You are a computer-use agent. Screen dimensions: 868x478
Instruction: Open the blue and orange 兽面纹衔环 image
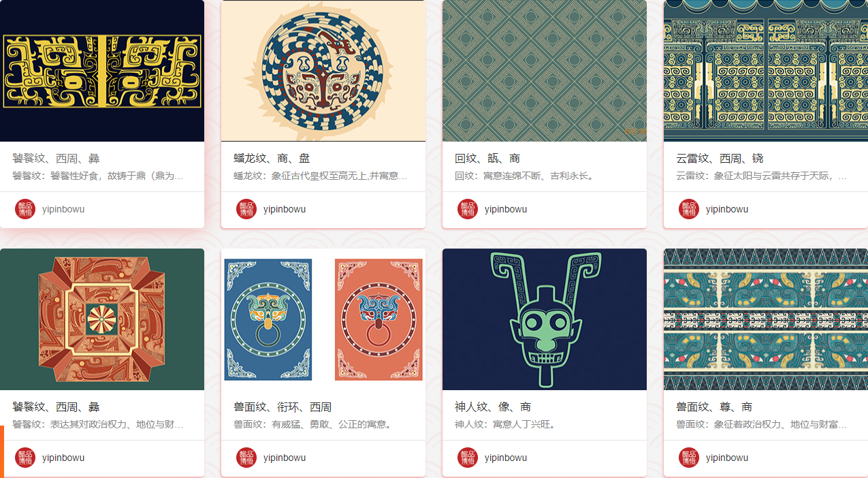tap(323, 319)
